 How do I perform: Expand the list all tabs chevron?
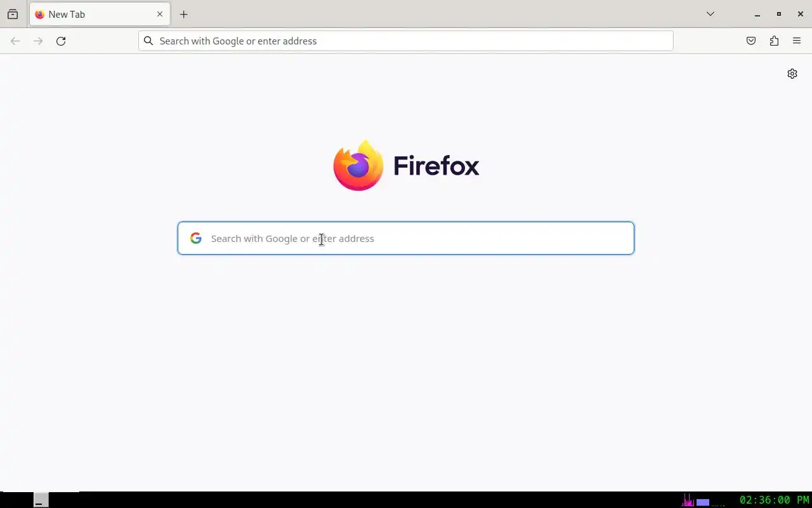(x=710, y=14)
